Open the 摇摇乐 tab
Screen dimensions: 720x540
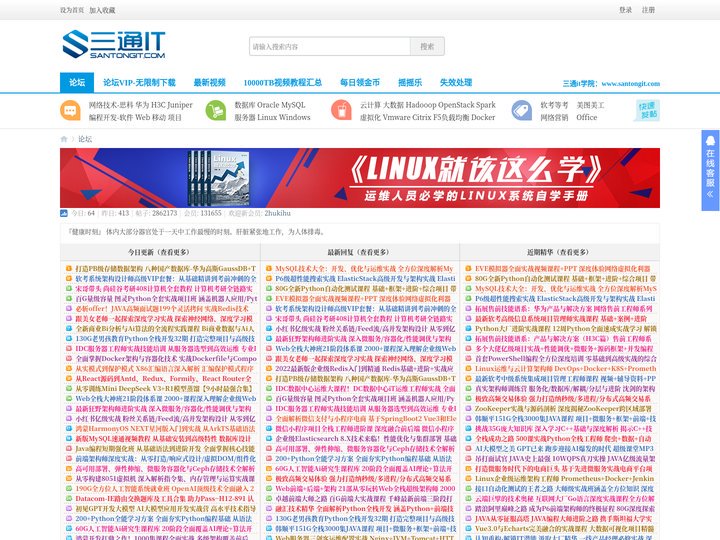[410, 83]
